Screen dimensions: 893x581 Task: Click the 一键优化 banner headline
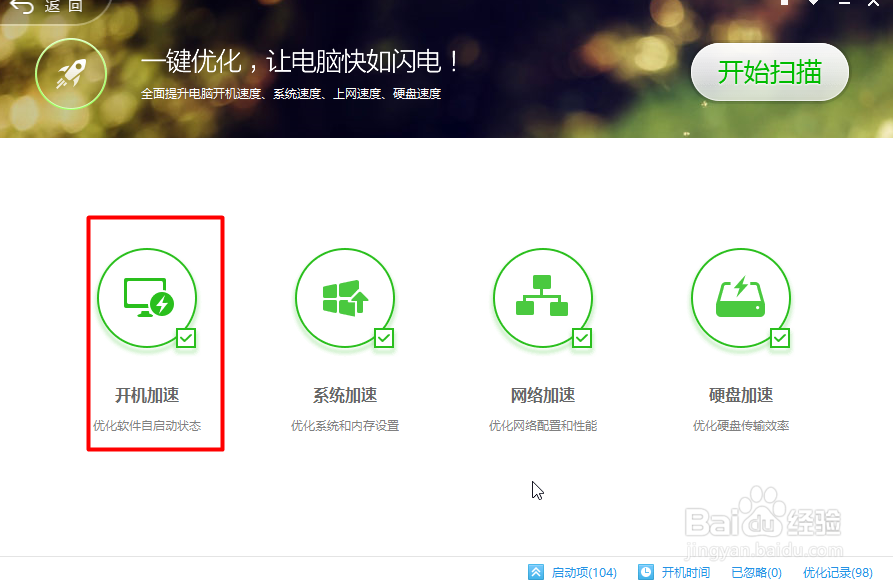[x=300, y=61]
